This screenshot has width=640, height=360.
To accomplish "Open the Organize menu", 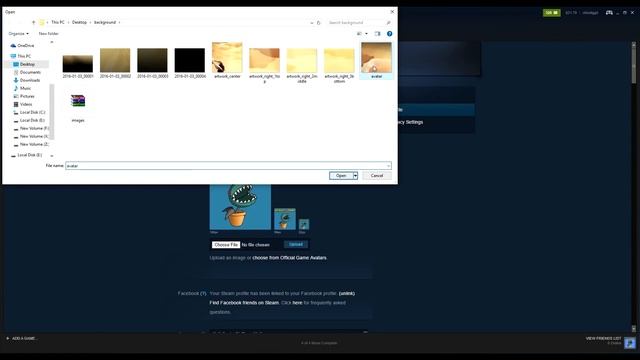I will click(18, 33).
